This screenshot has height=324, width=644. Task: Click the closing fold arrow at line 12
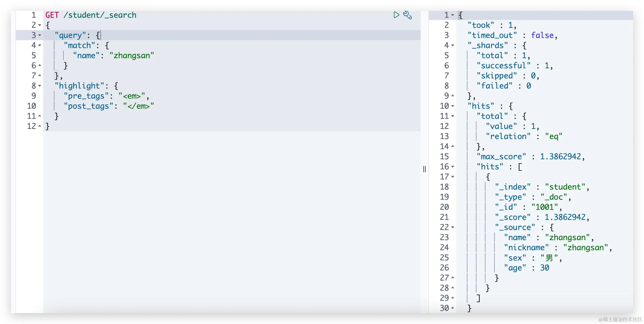tap(40, 126)
